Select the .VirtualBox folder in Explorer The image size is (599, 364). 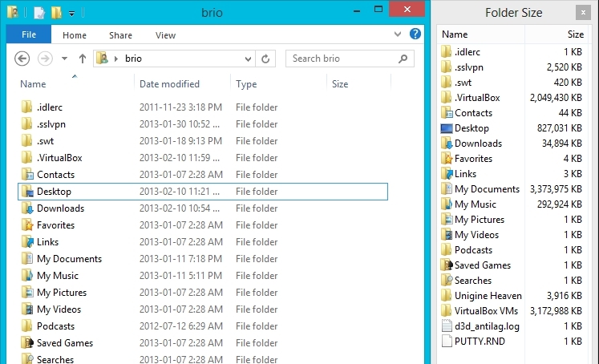click(203, 158)
